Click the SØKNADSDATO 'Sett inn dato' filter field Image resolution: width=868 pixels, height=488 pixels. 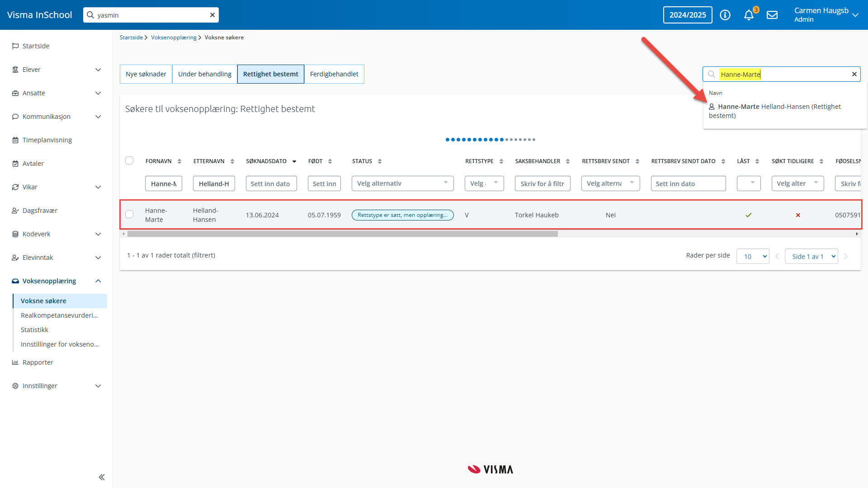click(x=271, y=183)
